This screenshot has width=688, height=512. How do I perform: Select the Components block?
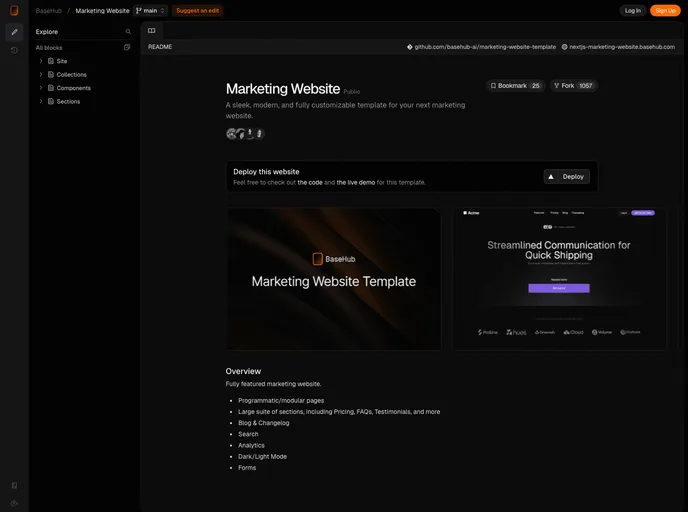click(x=73, y=88)
